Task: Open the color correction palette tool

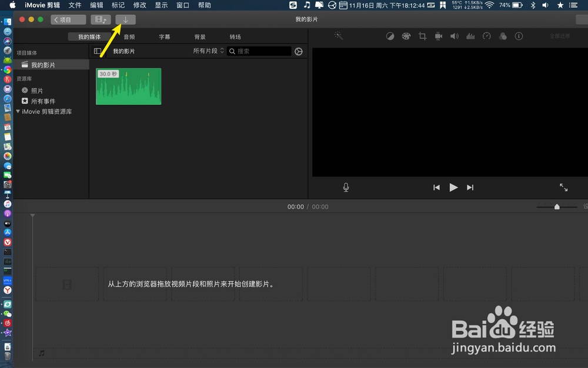Action: [x=406, y=36]
